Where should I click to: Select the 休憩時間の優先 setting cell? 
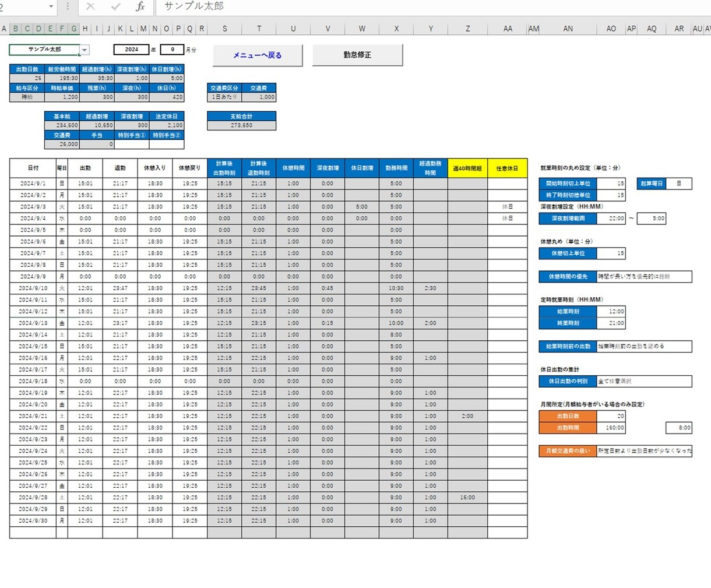pos(645,277)
